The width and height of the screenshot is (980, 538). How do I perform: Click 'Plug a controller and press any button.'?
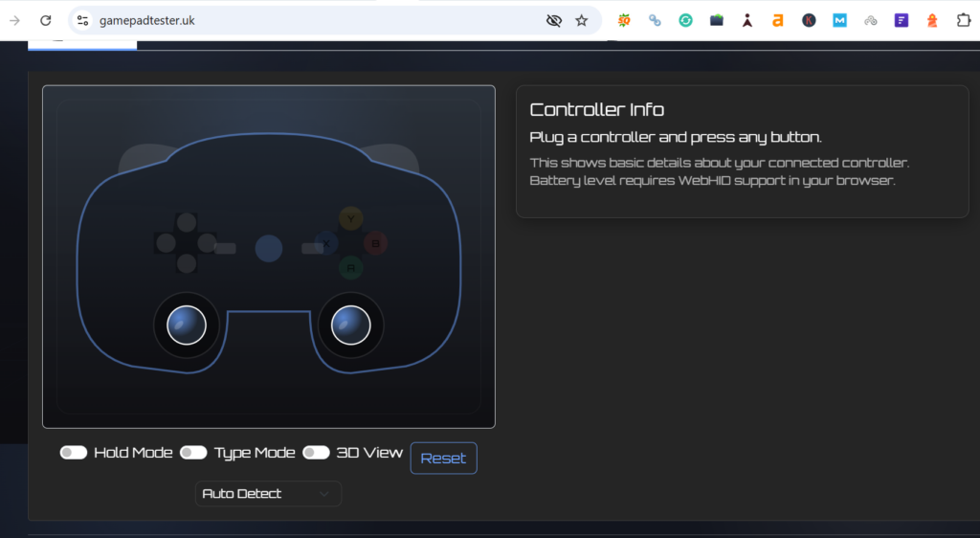676,137
